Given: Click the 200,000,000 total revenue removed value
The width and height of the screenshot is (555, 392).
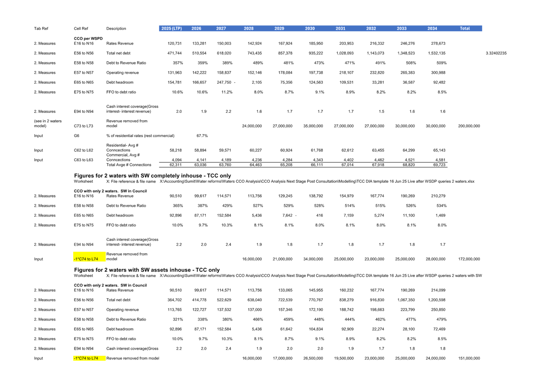Looking at the screenshot, I should tap(469, 126).
